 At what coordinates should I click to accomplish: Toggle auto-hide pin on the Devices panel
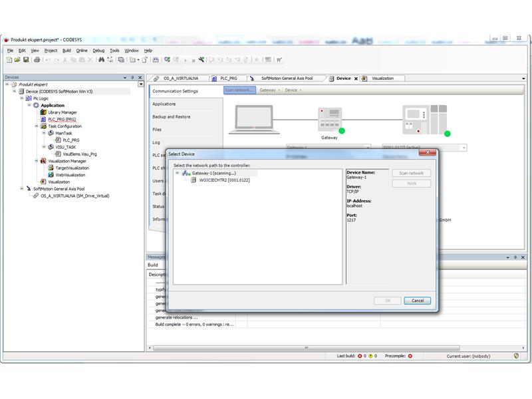132,77
